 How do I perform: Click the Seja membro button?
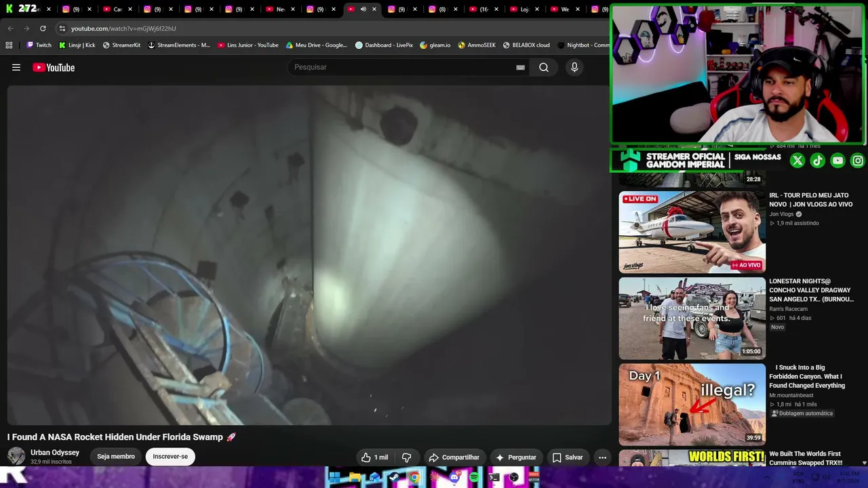(x=116, y=457)
